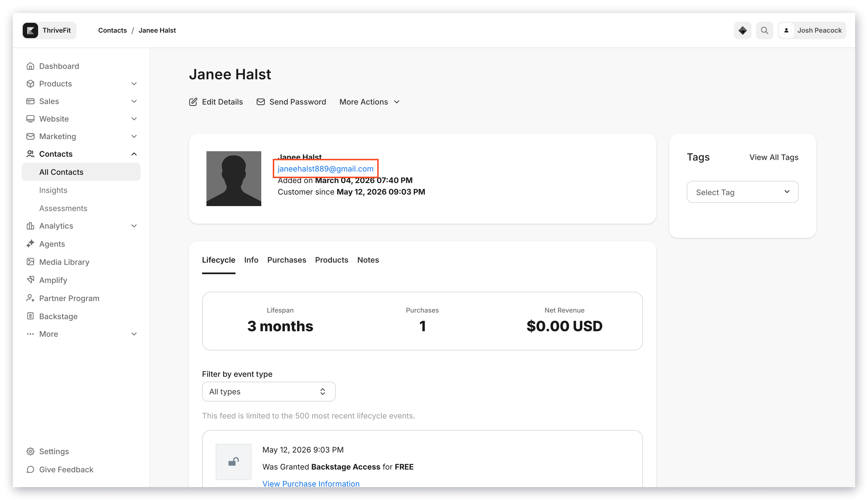Click the Dashboard home icon
The width and height of the screenshot is (868, 500).
pyautogui.click(x=30, y=66)
